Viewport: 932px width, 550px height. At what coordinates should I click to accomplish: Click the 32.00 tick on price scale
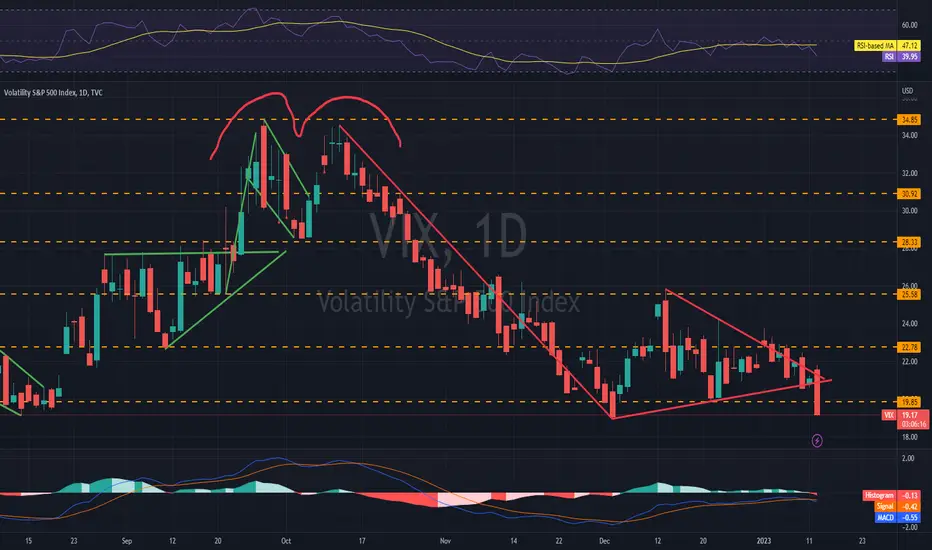pos(909,174)
